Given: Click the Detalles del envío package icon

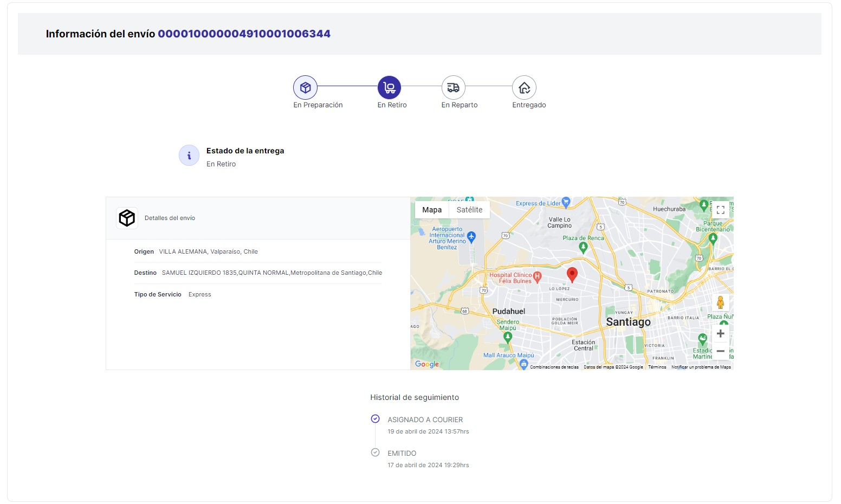Looking at the screenshot, I should [x=126, y=217].
